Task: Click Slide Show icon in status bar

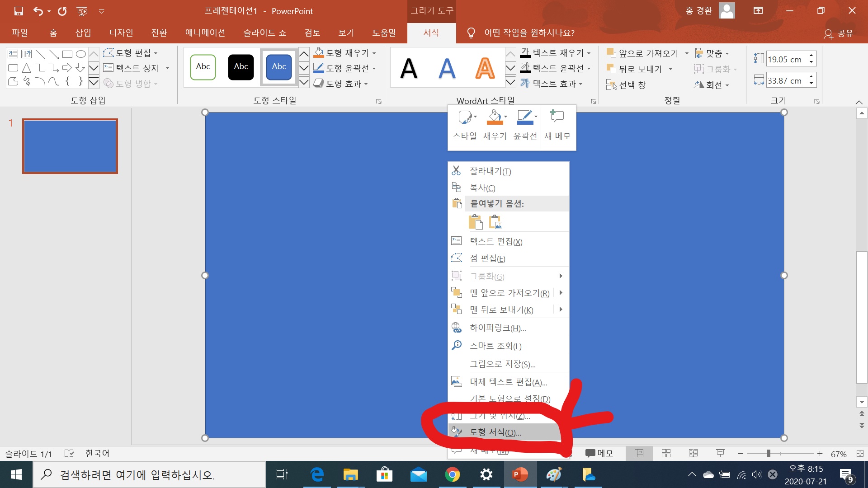Action: point(721,453)
